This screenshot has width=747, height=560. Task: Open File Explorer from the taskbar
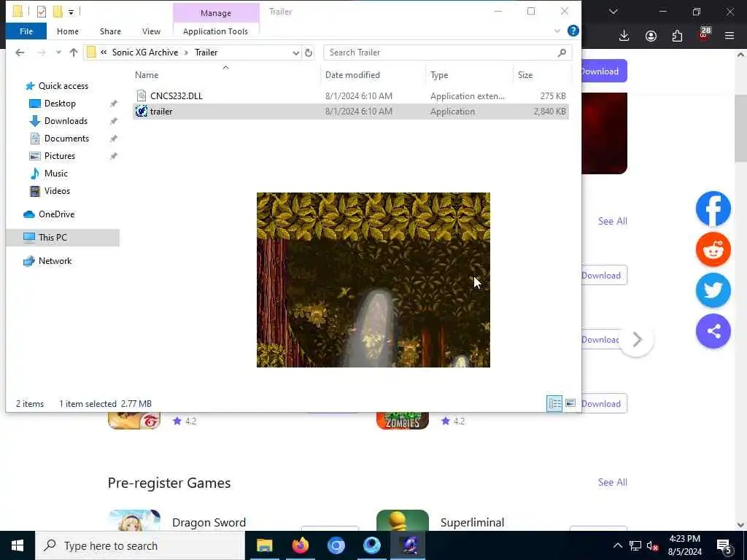pos(264,545)
